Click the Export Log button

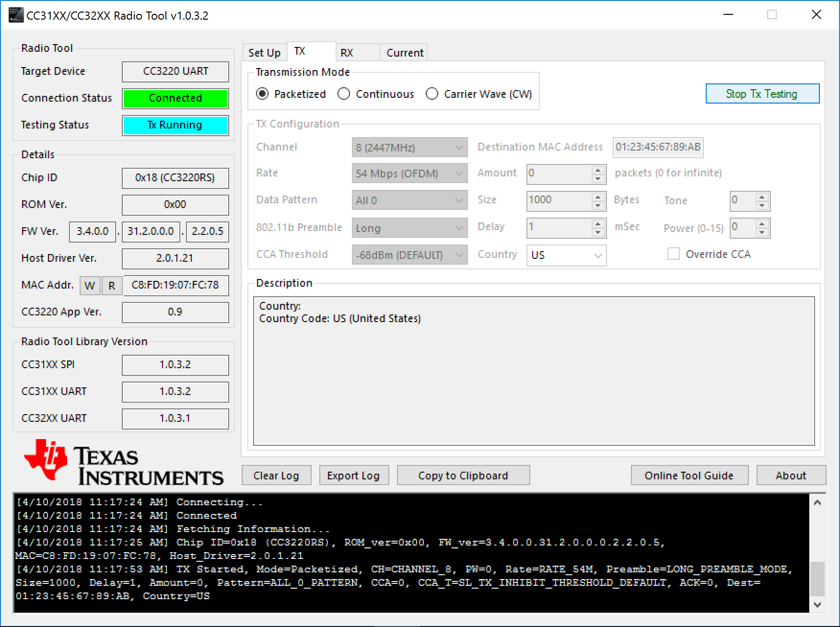tap(353, 476)
